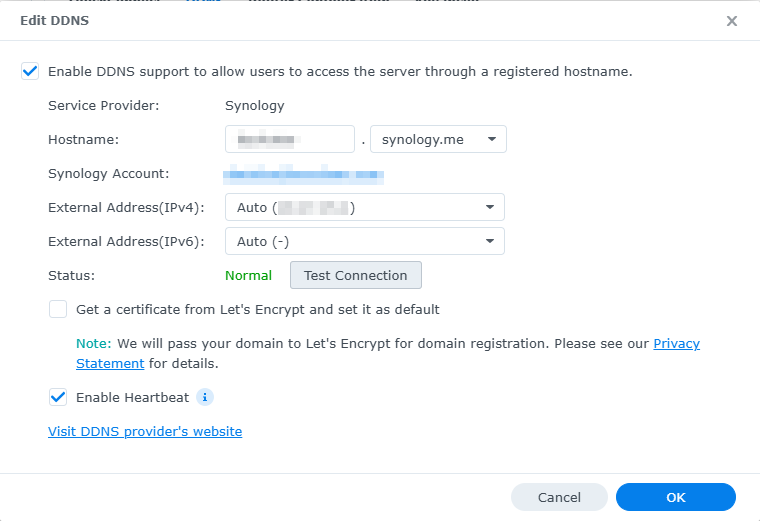Click the Synology service provider value

tap(254, 105)
